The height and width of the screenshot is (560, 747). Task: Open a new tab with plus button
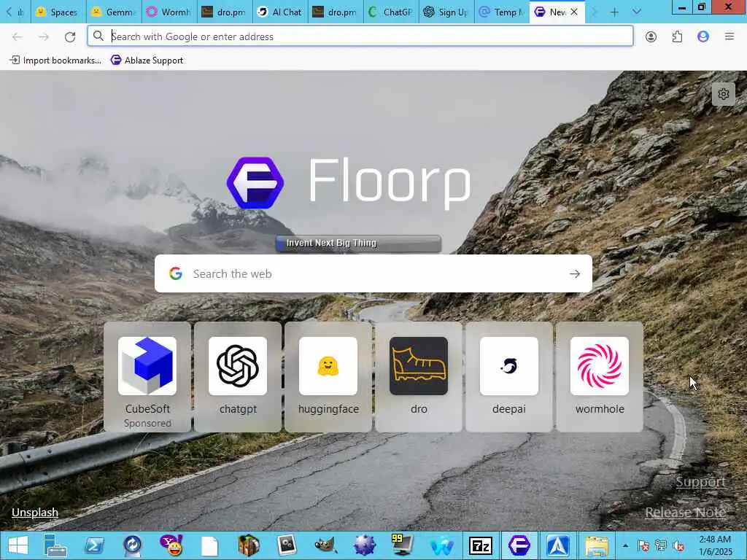point(614,12)
